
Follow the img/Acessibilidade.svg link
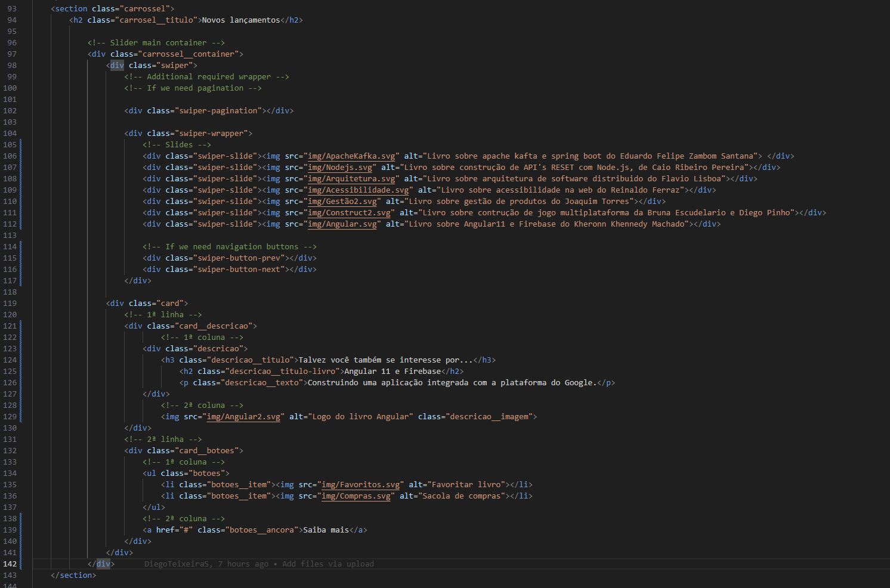[x=359, y=190]
